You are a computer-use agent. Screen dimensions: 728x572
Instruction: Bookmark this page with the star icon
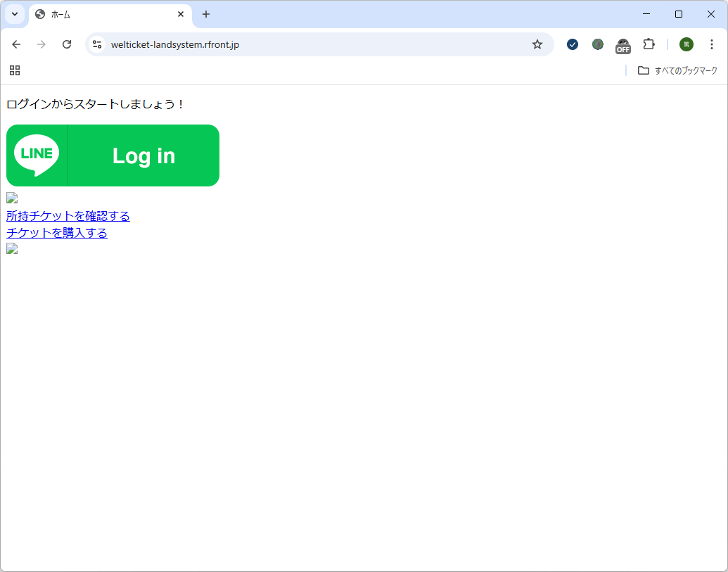pyautogui.click(x=537, y=44)
